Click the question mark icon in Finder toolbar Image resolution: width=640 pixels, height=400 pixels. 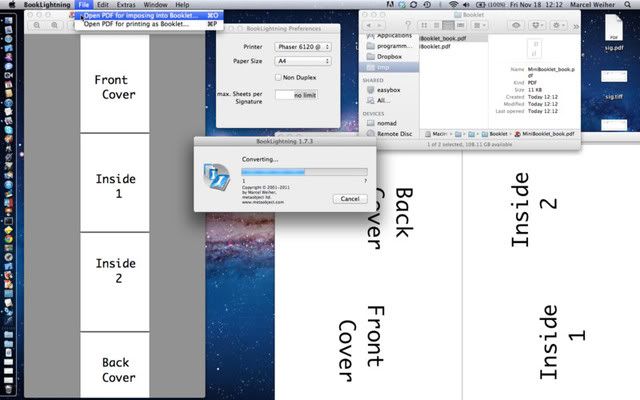408,25
